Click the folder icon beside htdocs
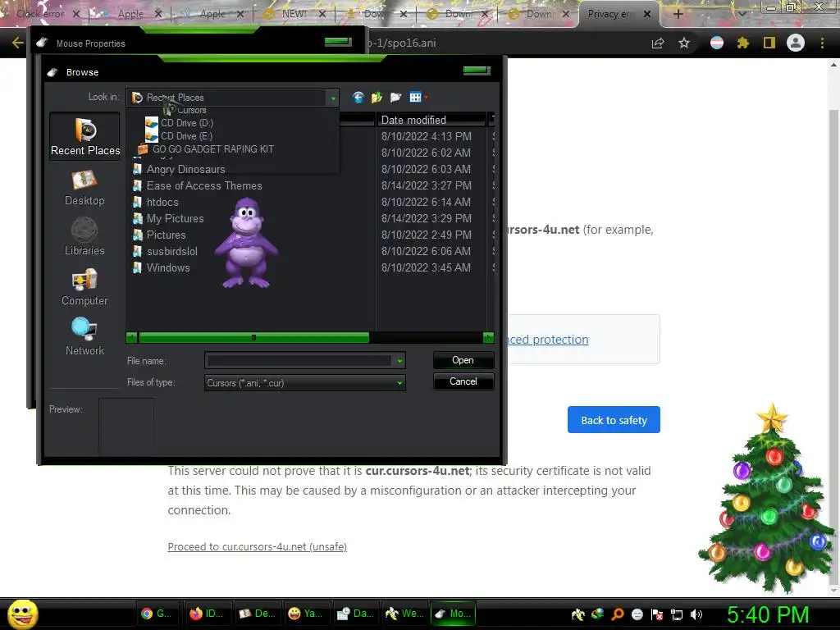The height and width of the screenshot is (630, 840). pos(137,202)
